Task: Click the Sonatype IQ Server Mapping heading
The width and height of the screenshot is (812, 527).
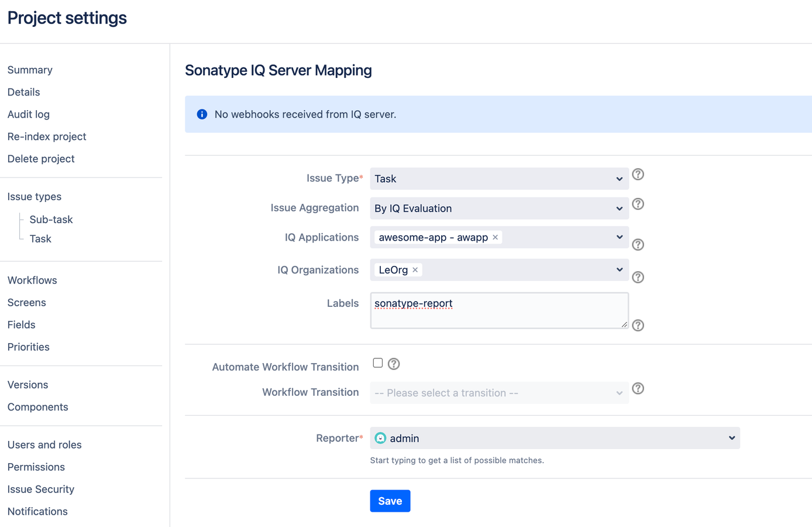Action: pos(278,70)
